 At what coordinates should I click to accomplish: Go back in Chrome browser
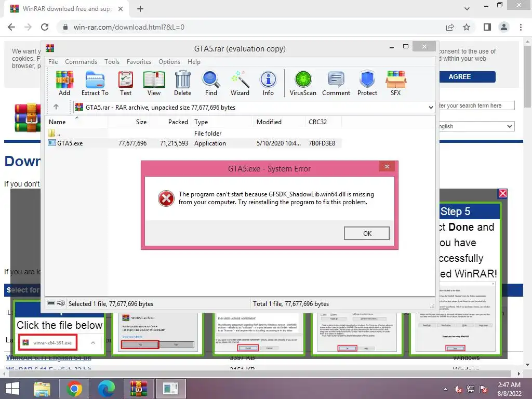coord(11,27)
